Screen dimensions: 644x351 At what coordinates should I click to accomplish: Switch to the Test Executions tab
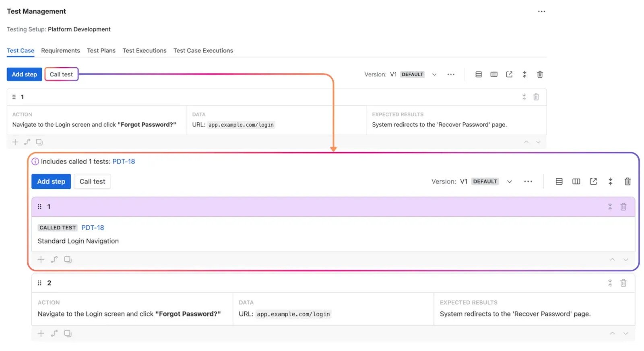coord(144,51)
